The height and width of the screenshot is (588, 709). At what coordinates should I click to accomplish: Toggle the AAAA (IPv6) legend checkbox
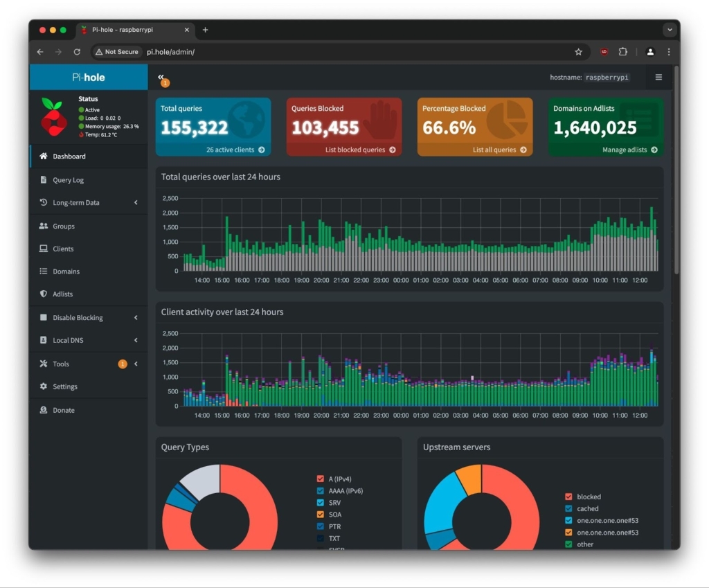[x=320, y=490]
